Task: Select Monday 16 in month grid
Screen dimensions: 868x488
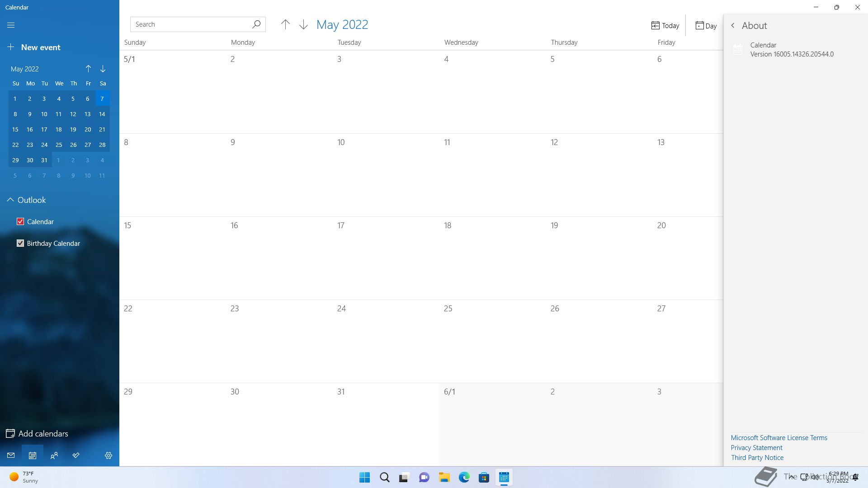Action: (x=279, y=258)
